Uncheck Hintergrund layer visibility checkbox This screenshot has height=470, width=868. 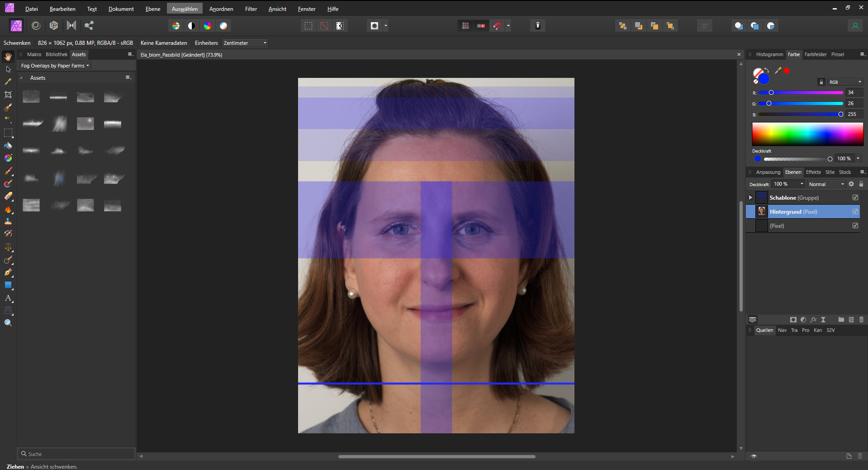coord(855,211)
